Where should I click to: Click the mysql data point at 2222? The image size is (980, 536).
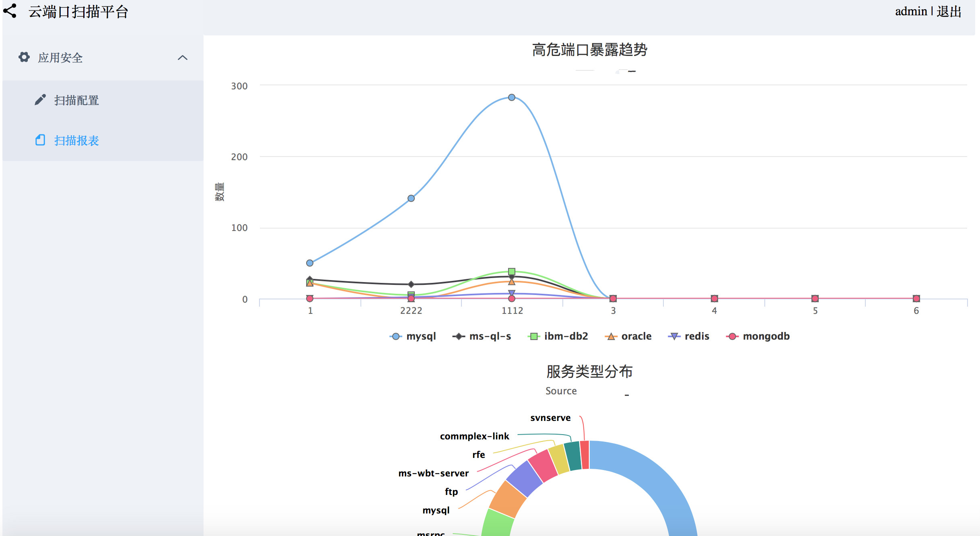pyautogui.click(x=411, y=198)
